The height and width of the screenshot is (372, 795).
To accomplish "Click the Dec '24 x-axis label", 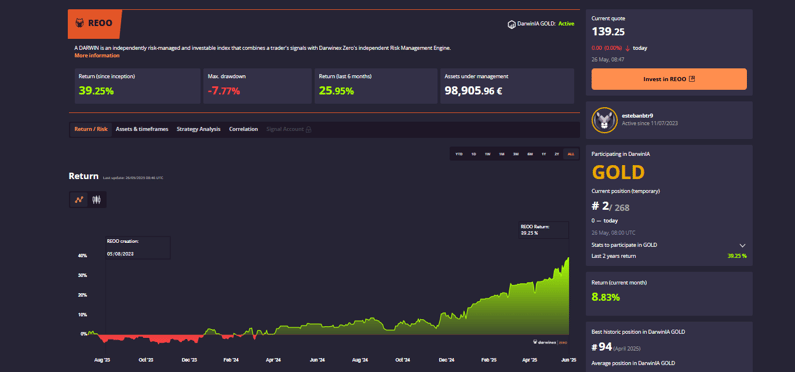I will coord(446,360).
